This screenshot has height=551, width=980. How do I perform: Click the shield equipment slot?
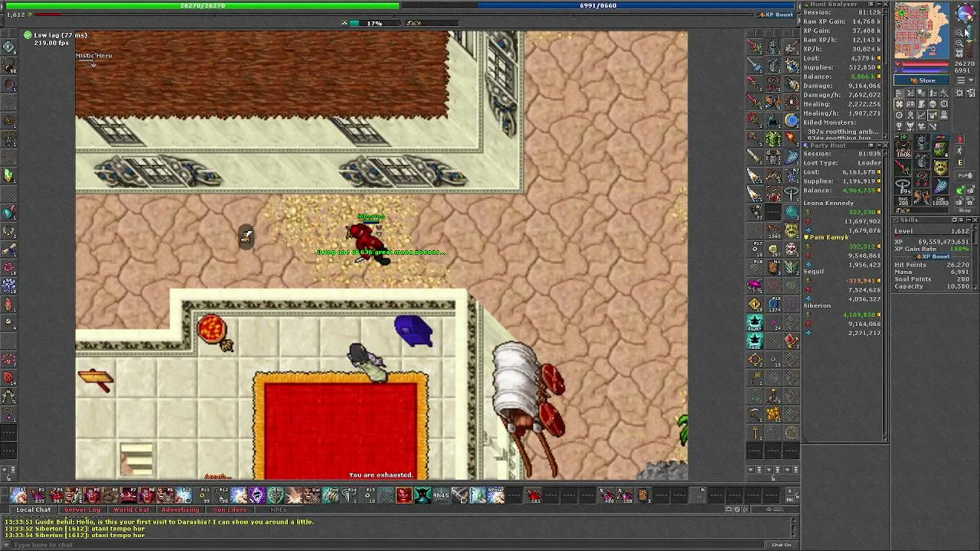tap(940, 166)
